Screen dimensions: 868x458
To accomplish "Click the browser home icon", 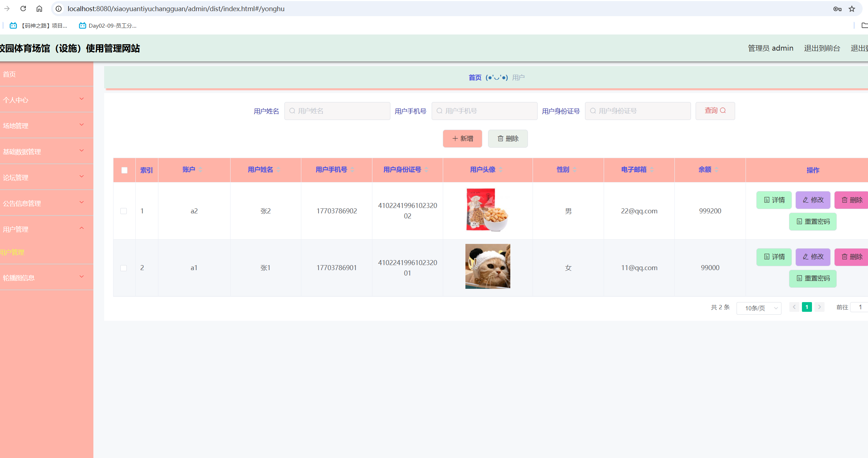I will click(x=40, y=9).
